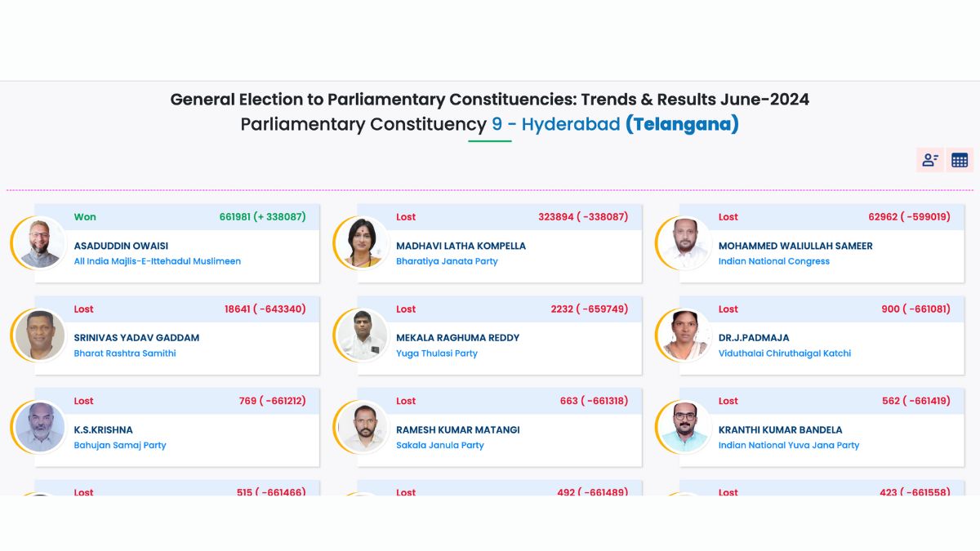Click the Indian National Congress label
This screenshot has height=551, width=980.
click(x=773, y=261)
